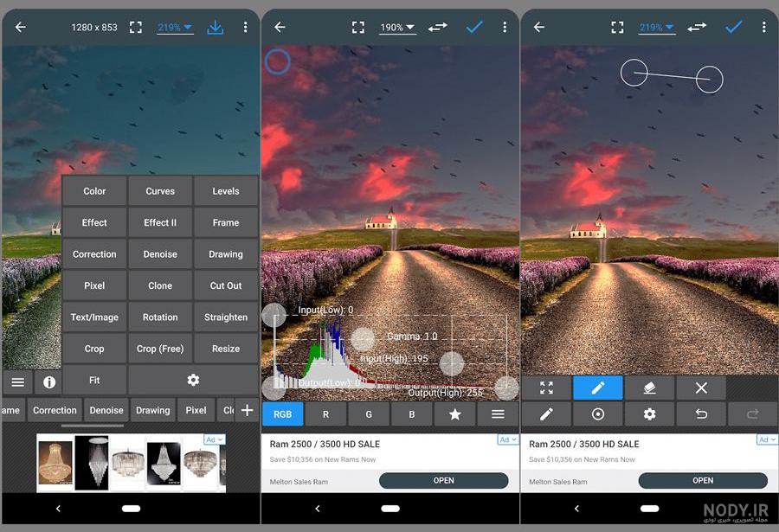Tap the Gamma slider handle on histogram

364,339
